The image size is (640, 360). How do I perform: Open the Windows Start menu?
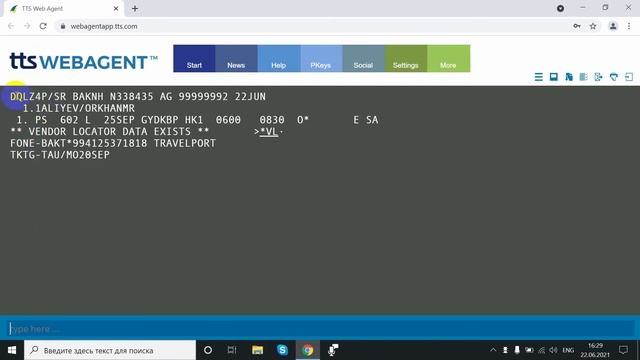pos(12,350)
